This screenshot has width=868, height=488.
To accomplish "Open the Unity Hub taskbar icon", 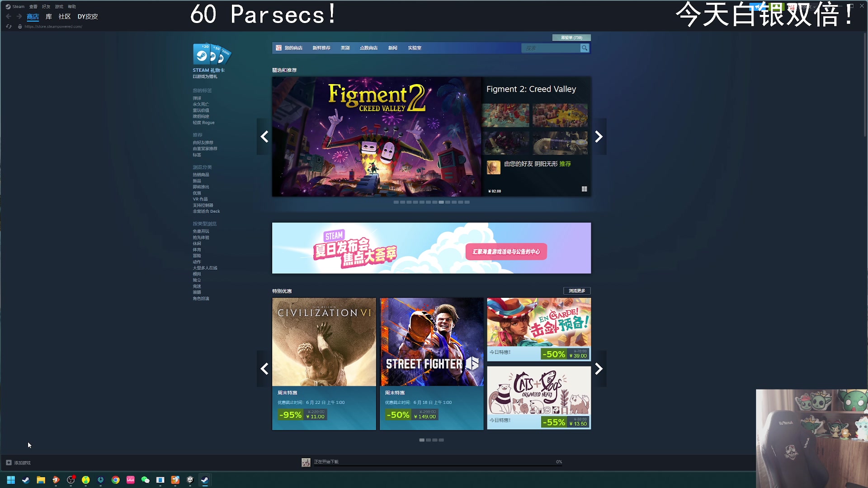I will [x=190, y=480].
